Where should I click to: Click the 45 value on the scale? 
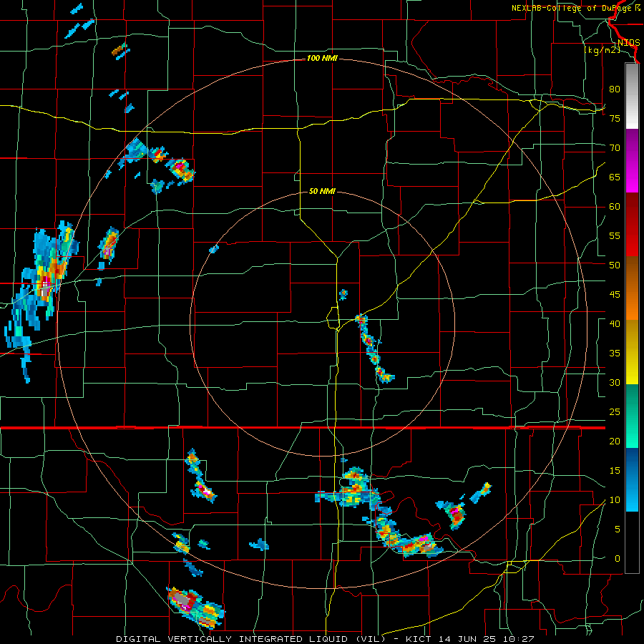615,295
